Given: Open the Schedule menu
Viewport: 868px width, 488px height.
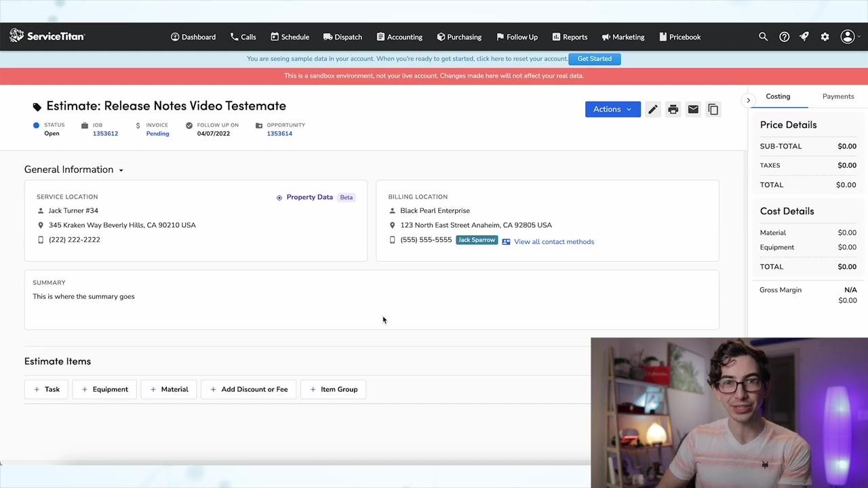Looking at the screenshot, I should [290, 37].
